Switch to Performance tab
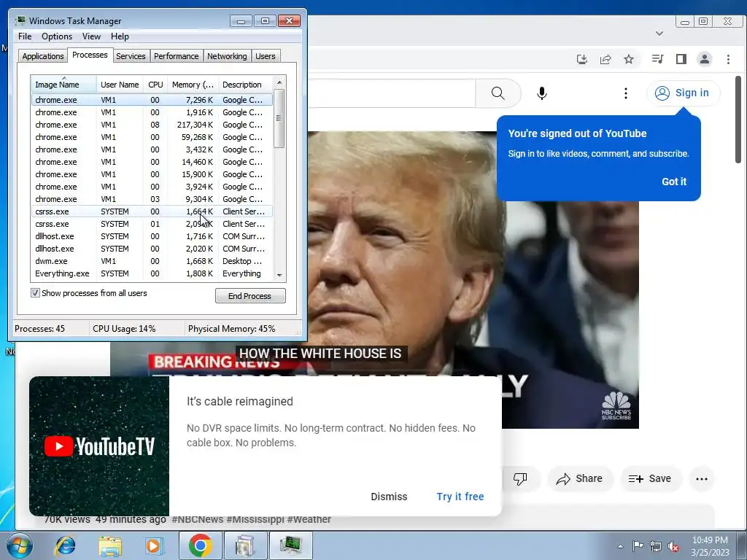This screenshot has height=560, width=747. [177, 56]
